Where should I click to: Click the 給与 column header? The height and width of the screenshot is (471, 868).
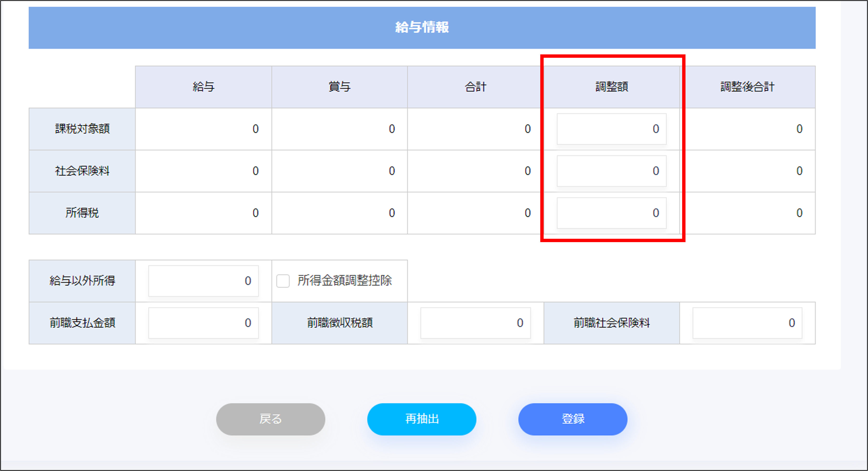point(203,87)
